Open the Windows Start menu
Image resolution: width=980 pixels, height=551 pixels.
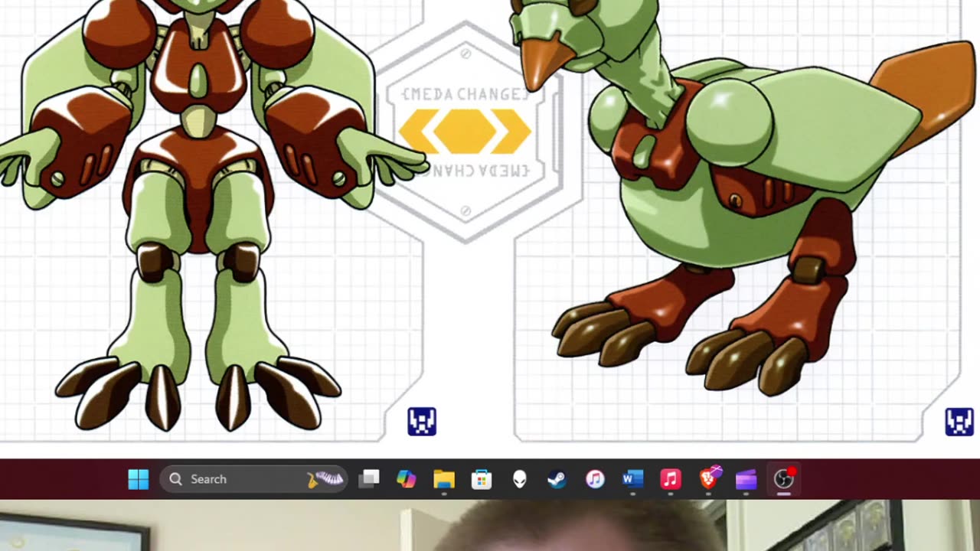[139, 479]
